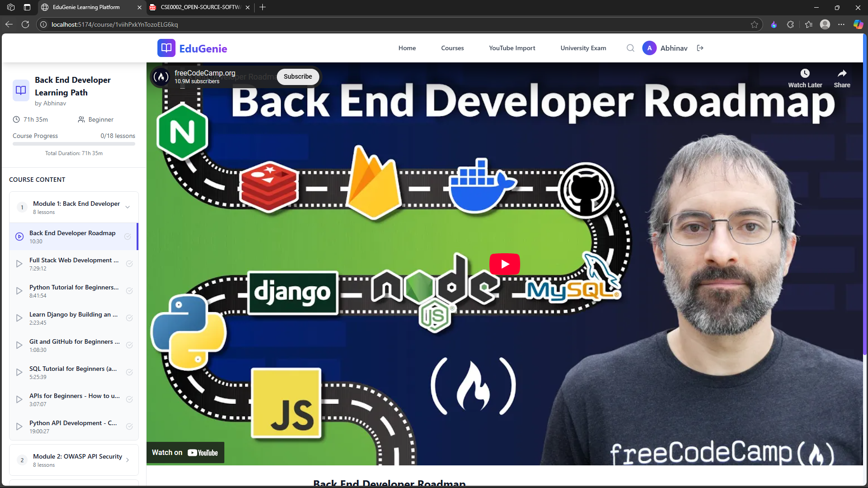Screen dimensions: 868x488
Task: Click the page vertical scrollbar
Action: tap(865, 194)
